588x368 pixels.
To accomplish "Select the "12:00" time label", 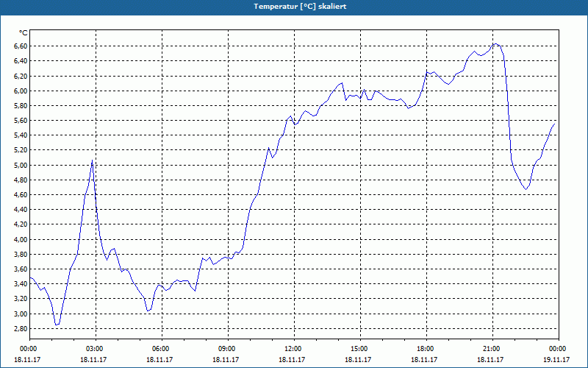I will click(x=293, y=349).
